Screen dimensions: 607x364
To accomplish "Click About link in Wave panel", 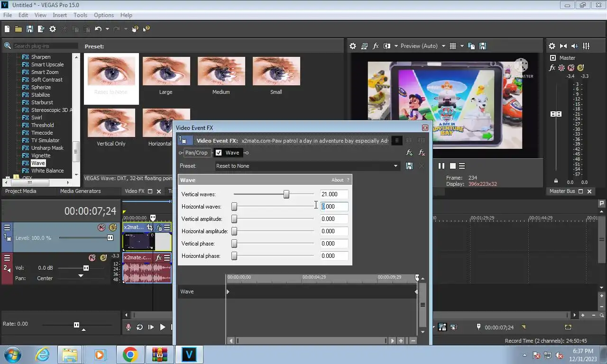I will pos(337,180).
